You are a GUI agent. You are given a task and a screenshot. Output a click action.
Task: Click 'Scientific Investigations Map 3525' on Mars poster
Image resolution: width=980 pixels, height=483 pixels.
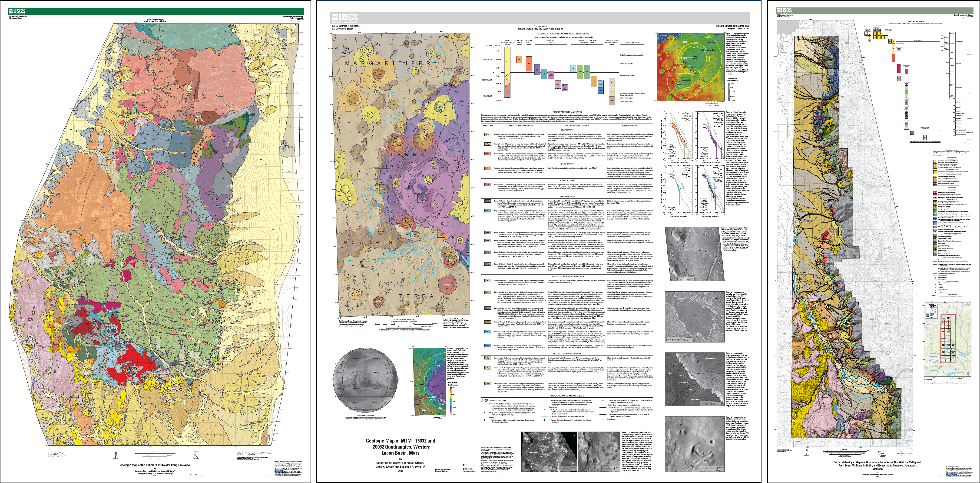[x=733, y=26]
